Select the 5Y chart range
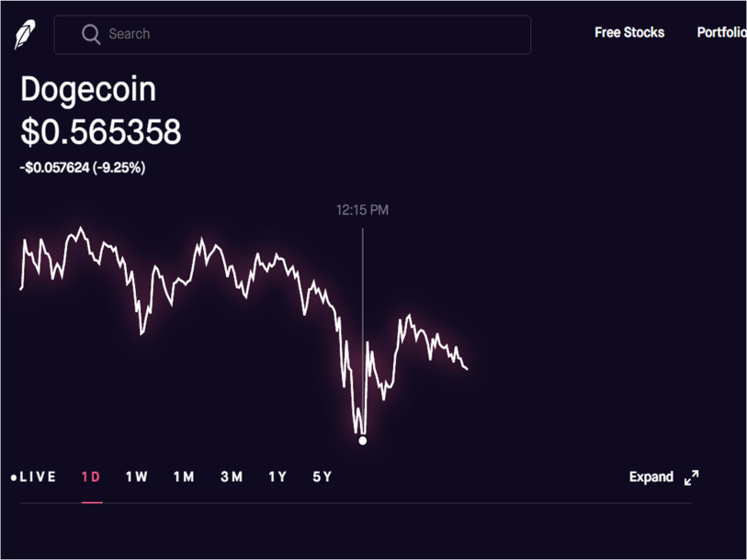 click(x=323, y=476)
